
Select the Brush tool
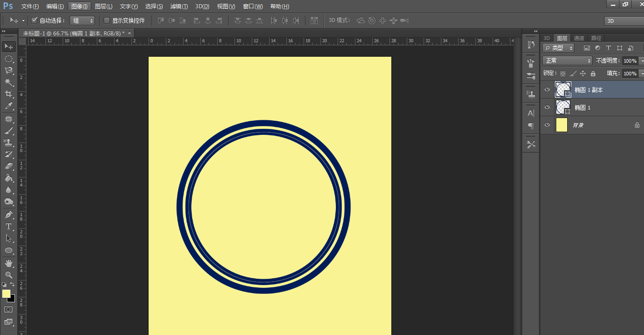(8, 131)
